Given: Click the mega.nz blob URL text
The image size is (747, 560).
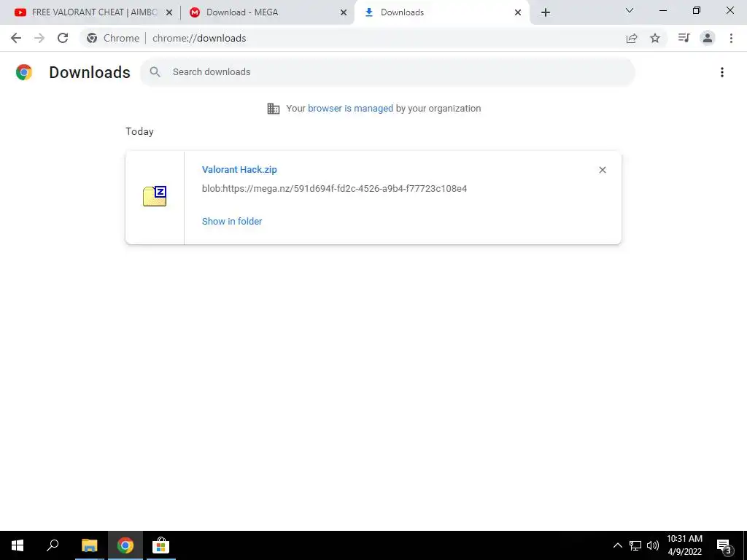Looking at the screenshot, I should (334, 189).
